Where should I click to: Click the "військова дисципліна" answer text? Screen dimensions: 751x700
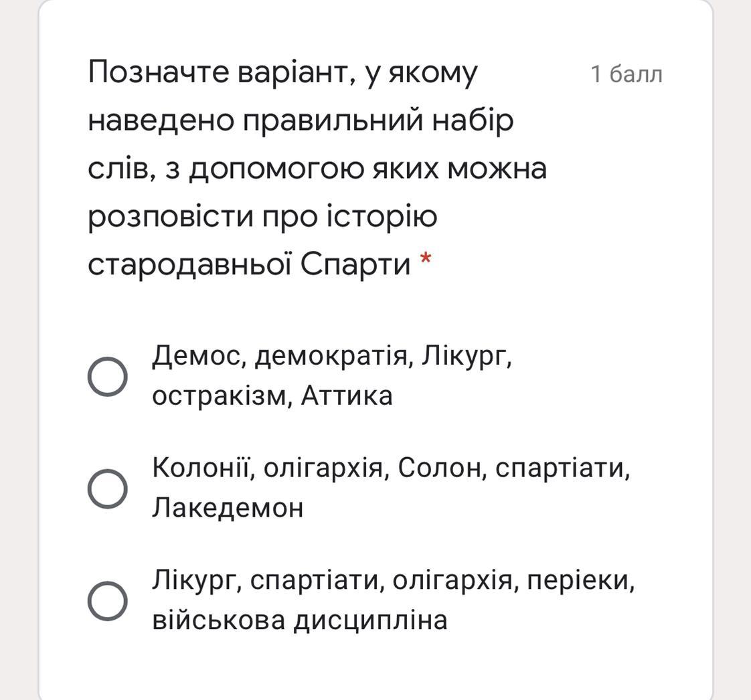coord(299,620)
